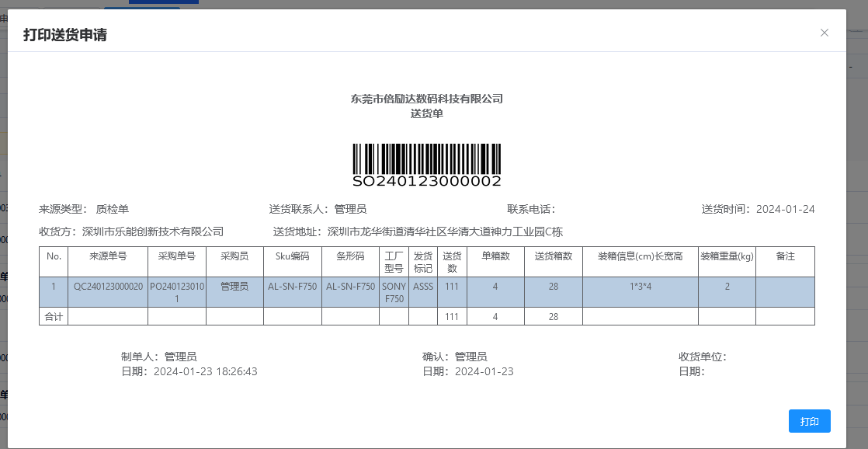Click the 打印 print button

[x=810, y=421]
